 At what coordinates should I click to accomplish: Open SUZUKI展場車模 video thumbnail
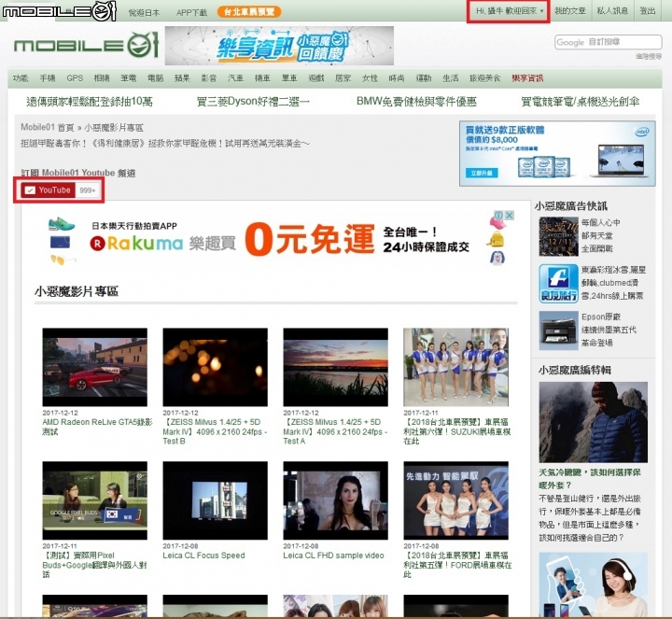click(456, 367)
